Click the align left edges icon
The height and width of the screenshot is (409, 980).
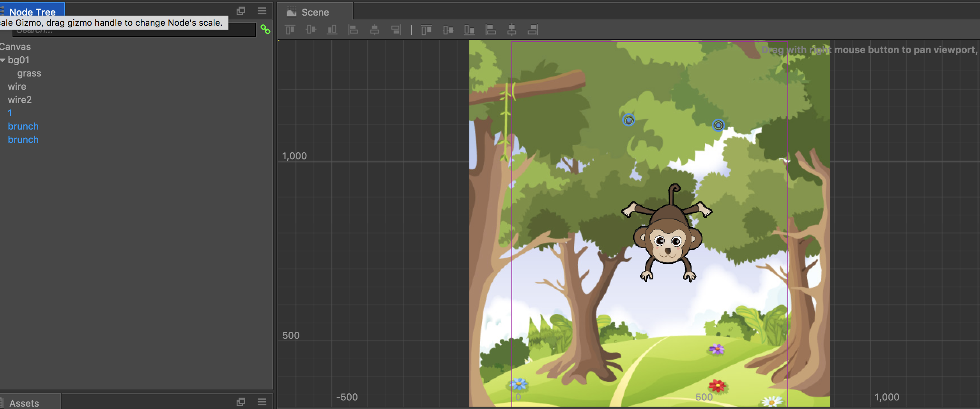[353, 30]
